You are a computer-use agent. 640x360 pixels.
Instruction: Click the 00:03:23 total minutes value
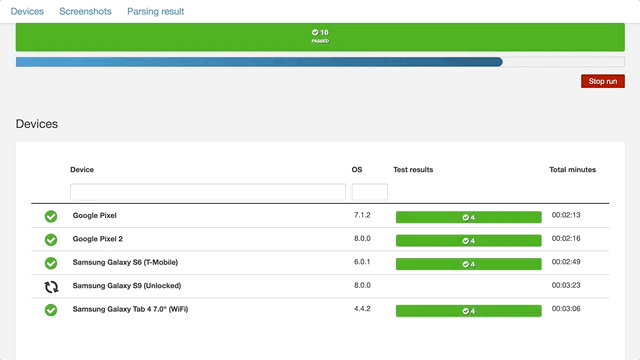[x=566, y=285]
